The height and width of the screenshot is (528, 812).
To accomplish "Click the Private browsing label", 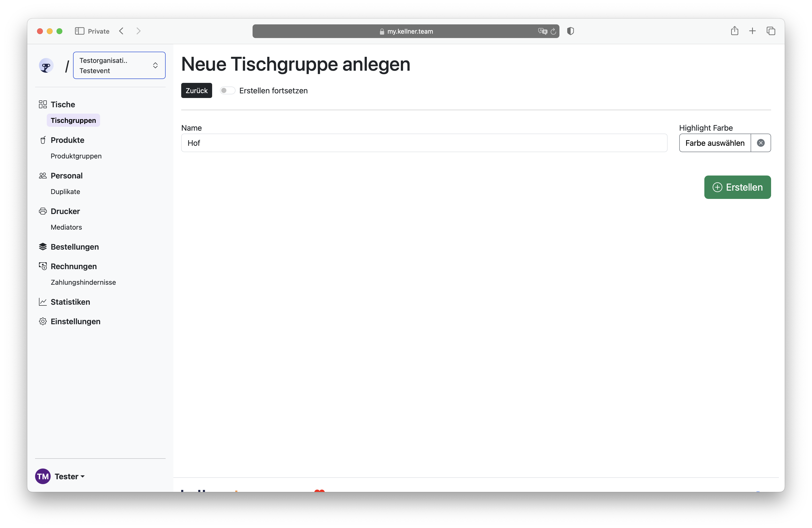I will pyautogui.click(x=99, y=31).
